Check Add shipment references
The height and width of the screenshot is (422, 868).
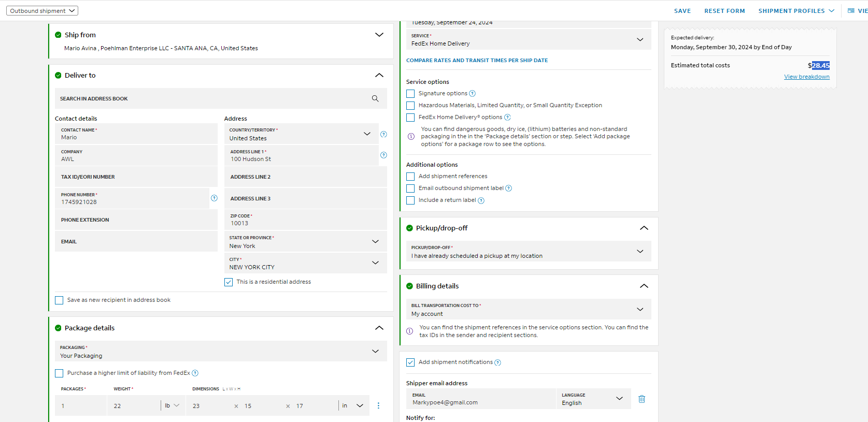tap(410, 177)
